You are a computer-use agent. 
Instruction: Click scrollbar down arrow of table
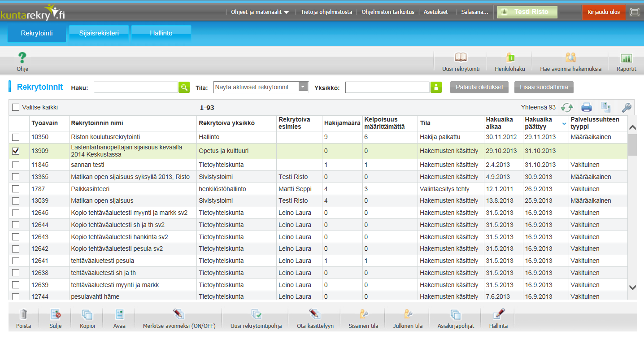pos(633,287)
